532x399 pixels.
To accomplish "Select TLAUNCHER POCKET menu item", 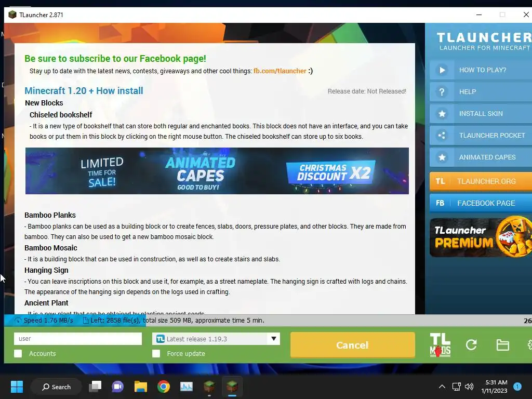I will click(x=481, y=136).
